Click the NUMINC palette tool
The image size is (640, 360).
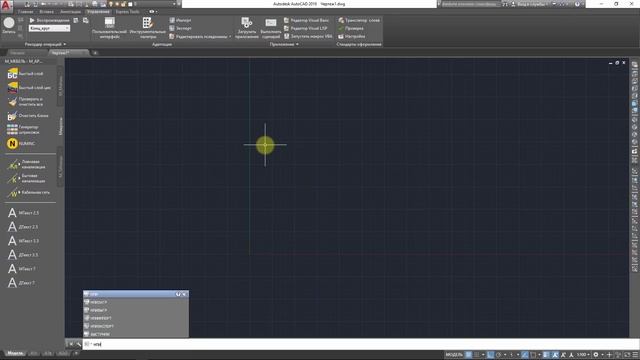(x=20, y=144)
